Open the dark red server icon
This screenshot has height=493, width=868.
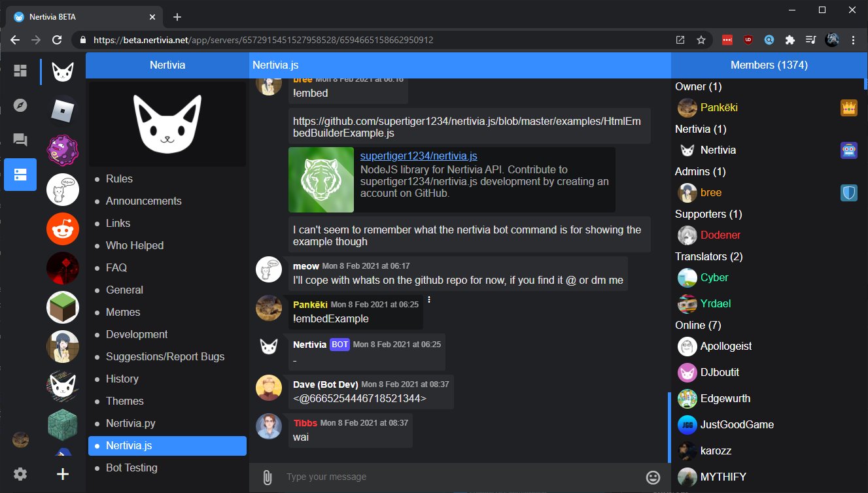tap(63, 268)
